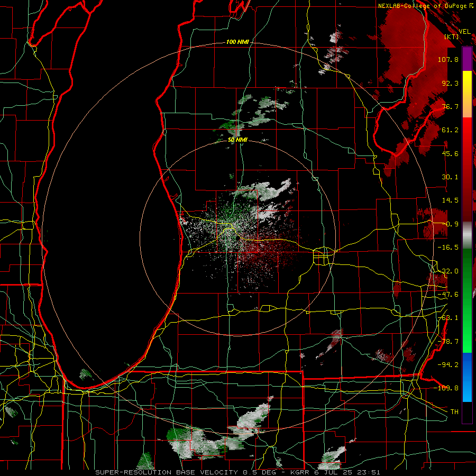
Task: Select the -32.0 velocity scale value
Action: coord(448,271)
